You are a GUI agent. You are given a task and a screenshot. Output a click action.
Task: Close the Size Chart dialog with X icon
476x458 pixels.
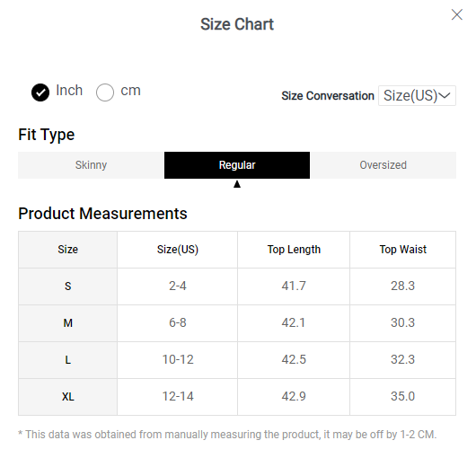coord(456,14)
